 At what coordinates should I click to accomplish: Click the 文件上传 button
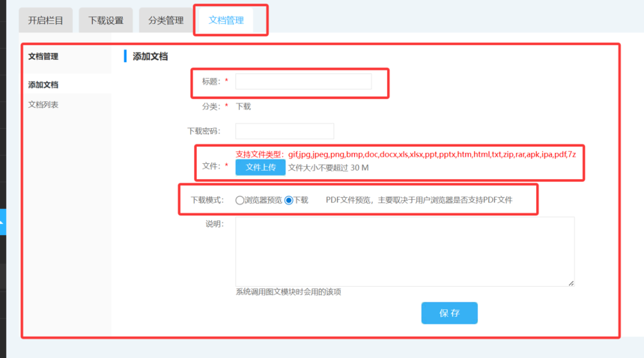[x=261, y=167]
